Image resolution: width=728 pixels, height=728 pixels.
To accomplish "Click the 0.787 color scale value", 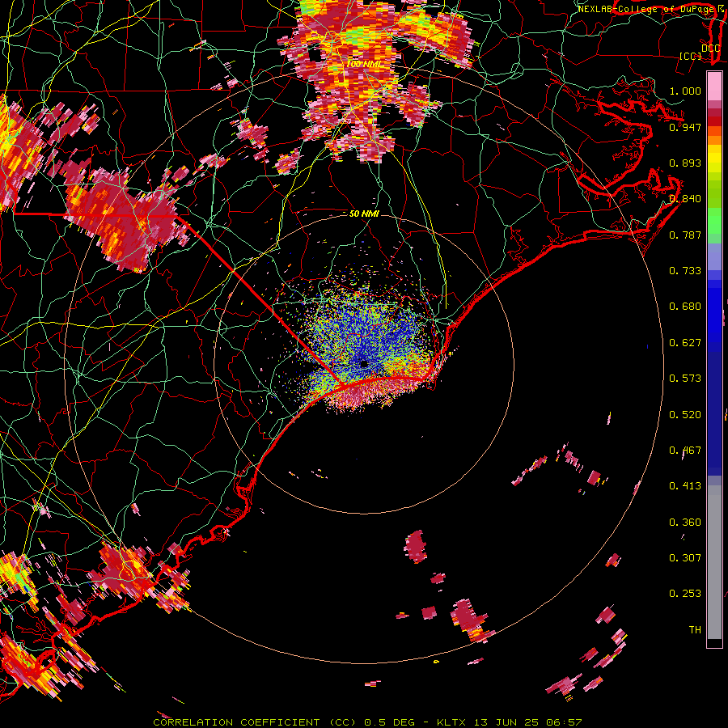I will (x=685, y=235).
